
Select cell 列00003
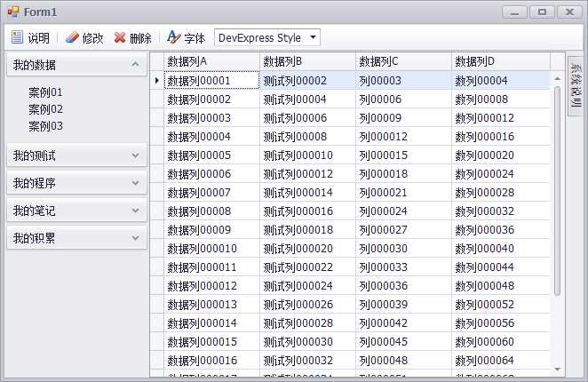403,80
